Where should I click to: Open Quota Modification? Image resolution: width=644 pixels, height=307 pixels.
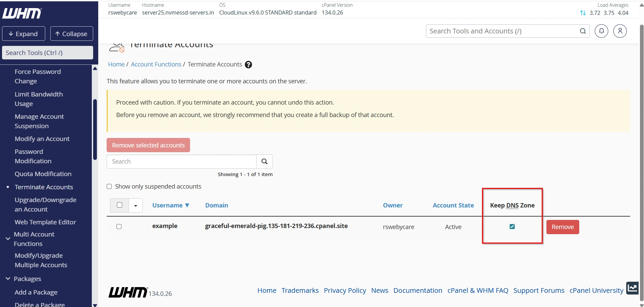tap(43, 174)
